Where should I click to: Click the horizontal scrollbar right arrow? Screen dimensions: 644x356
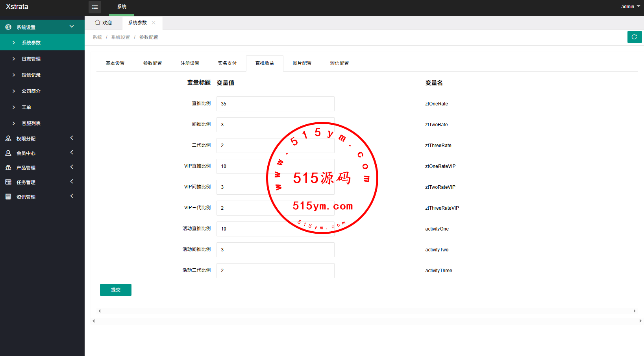click(634, 311)
